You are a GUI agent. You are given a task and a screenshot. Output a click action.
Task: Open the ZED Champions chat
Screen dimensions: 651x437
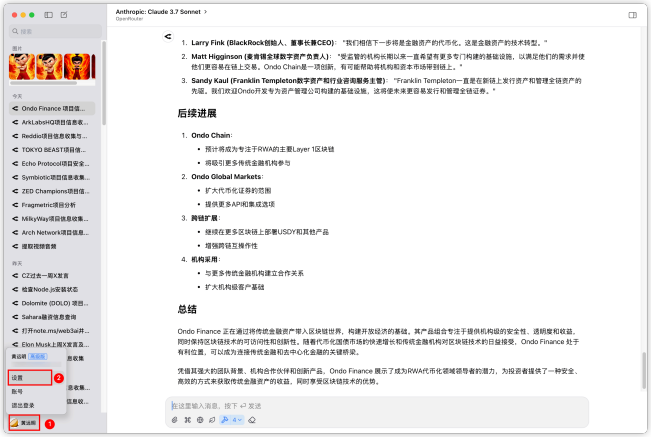point(52,191)
